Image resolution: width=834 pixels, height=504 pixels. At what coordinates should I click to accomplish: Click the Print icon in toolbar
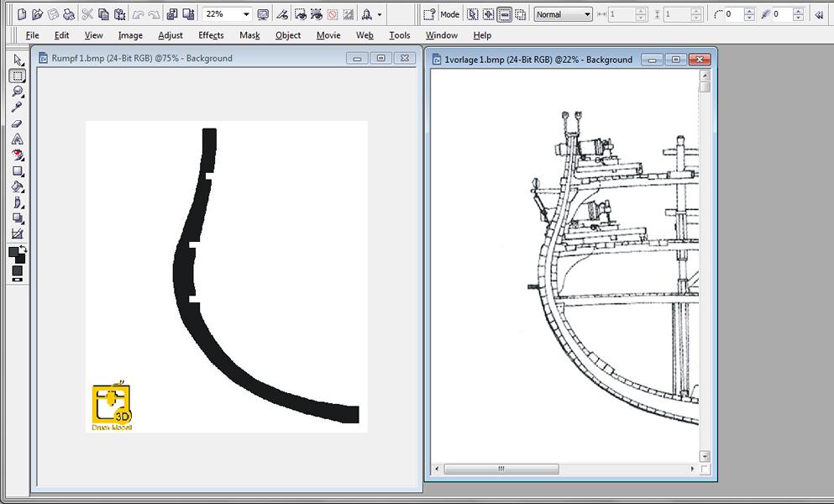click(69, 14)
